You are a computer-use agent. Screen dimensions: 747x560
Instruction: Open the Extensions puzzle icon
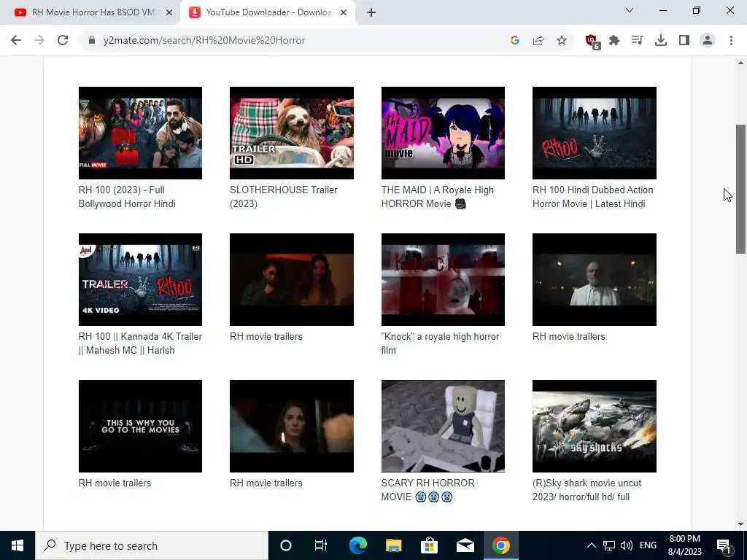614,40
